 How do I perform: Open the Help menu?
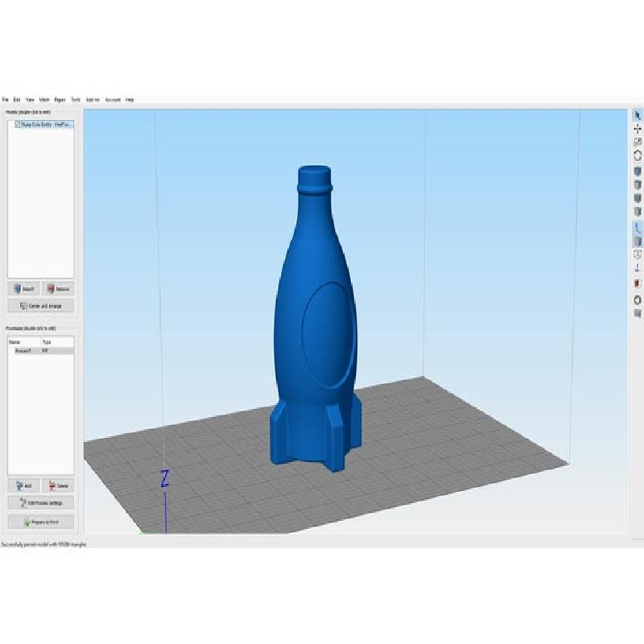point(130,100)
